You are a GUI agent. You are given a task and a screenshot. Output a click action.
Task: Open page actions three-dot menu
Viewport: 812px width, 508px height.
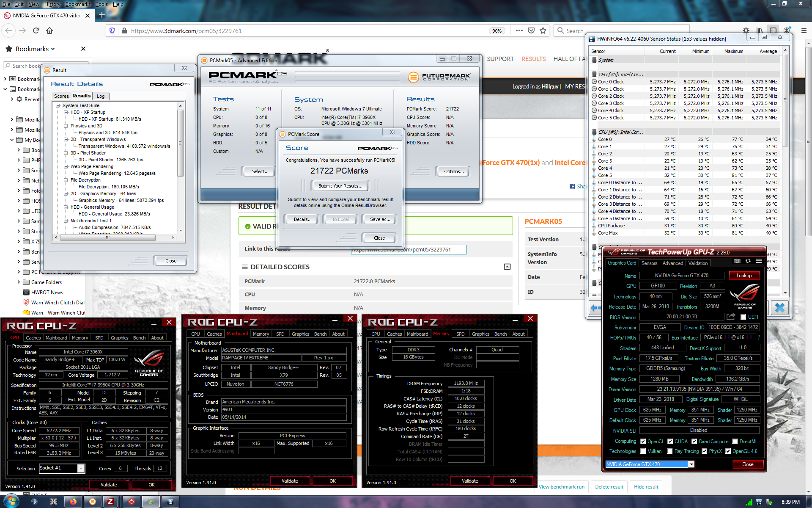coord(519,30)
